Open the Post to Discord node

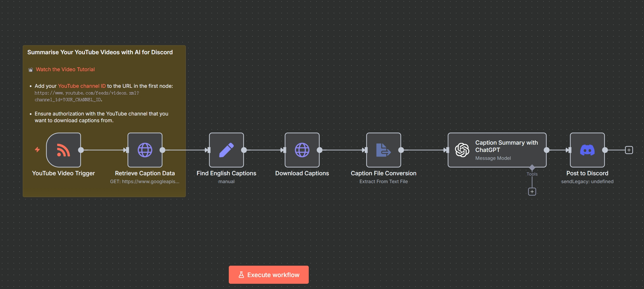pos(587,150)
